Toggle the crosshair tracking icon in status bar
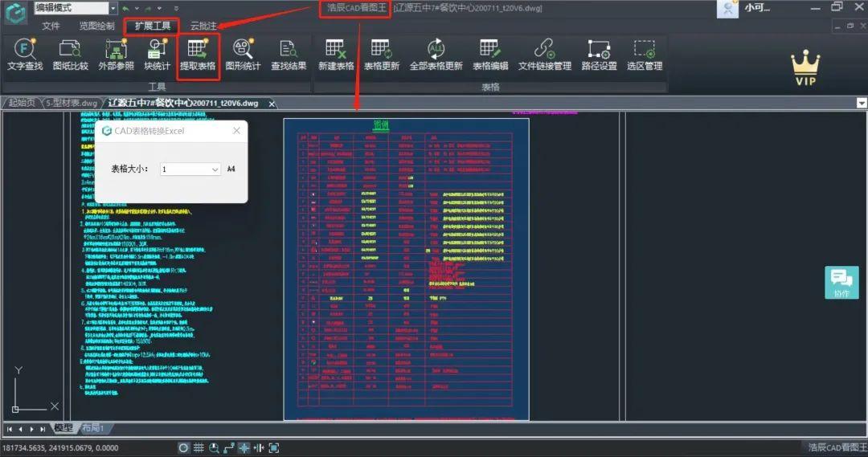Screen dimensions: 868x457 coord(244,448)
